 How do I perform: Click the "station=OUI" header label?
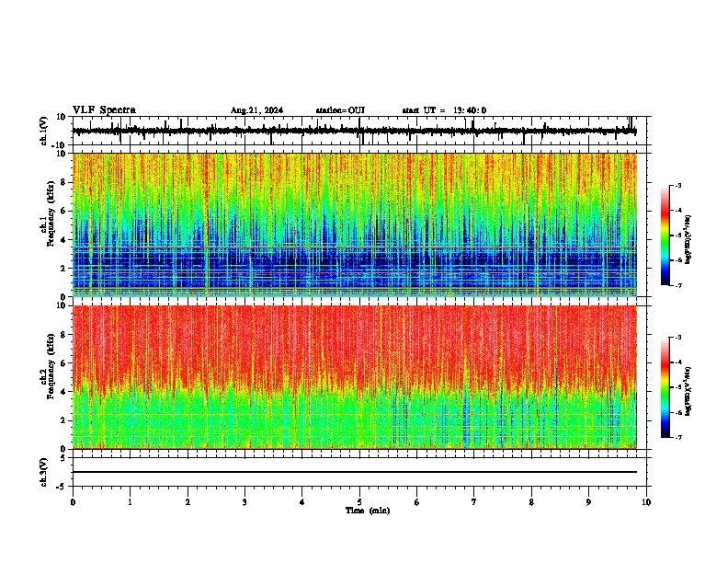pos(340,110)
